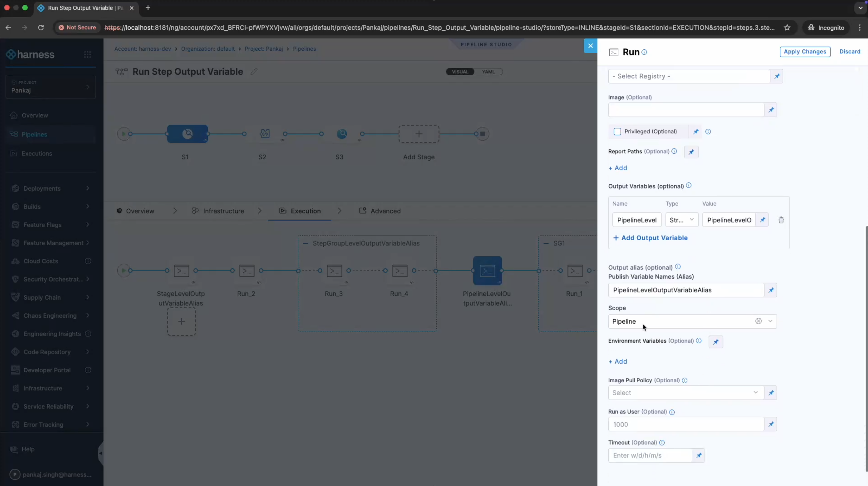
Task: Open Executions in the sidebar
Action: tap(36, 153)
